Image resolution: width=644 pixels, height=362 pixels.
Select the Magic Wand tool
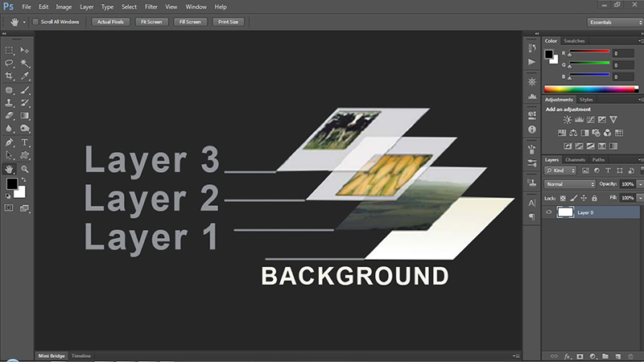pyautogui.click(x=25, y=63)
